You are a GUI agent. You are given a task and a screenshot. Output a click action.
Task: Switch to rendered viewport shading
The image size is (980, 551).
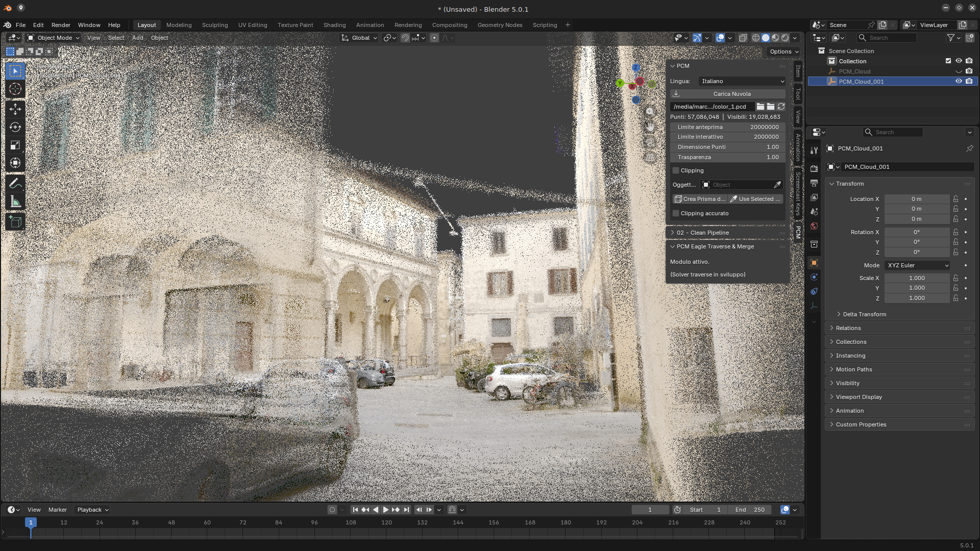pyautogui.click(x=785, y=38)
